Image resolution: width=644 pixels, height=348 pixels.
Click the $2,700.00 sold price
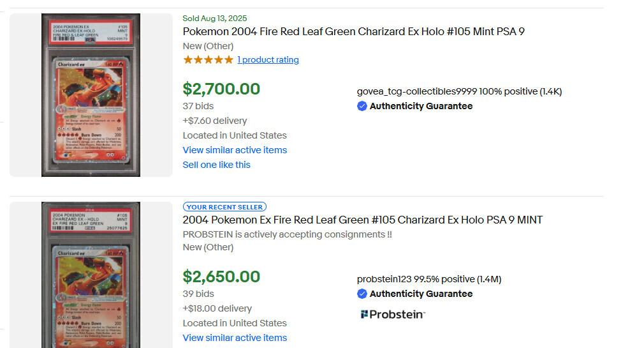(x=221, y=89)
